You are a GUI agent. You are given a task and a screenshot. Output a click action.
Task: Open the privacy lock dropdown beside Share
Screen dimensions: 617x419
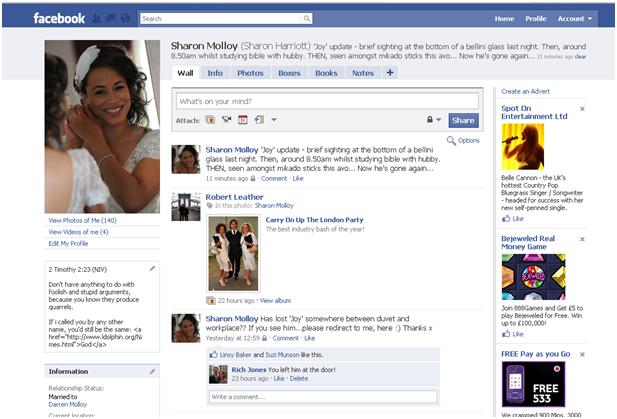[433, 120]
